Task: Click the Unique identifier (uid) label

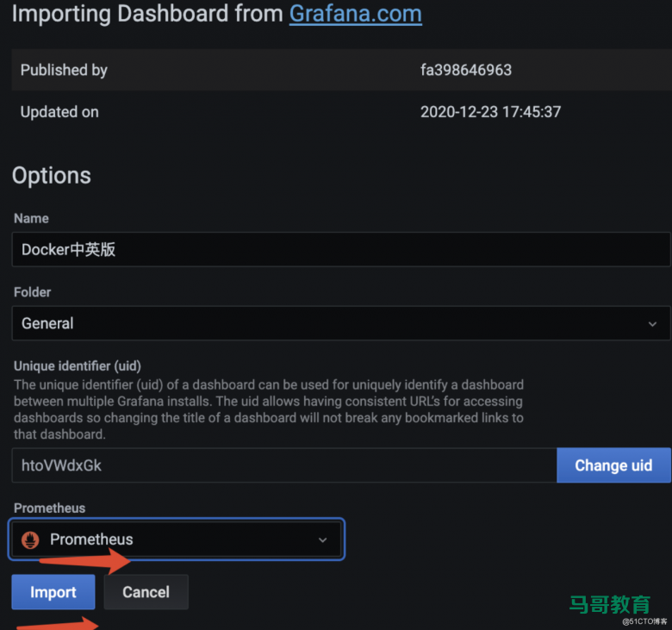Action: click(x=78, y=365)
